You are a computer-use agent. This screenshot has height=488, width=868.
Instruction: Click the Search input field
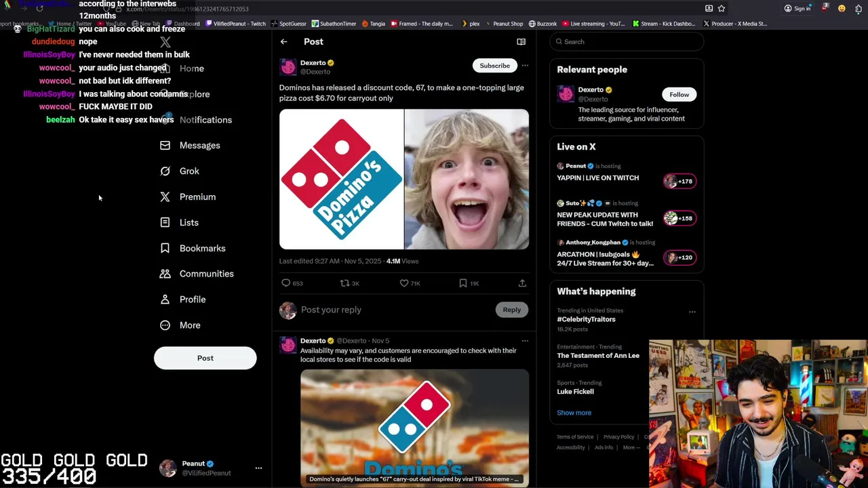point(627,42)
